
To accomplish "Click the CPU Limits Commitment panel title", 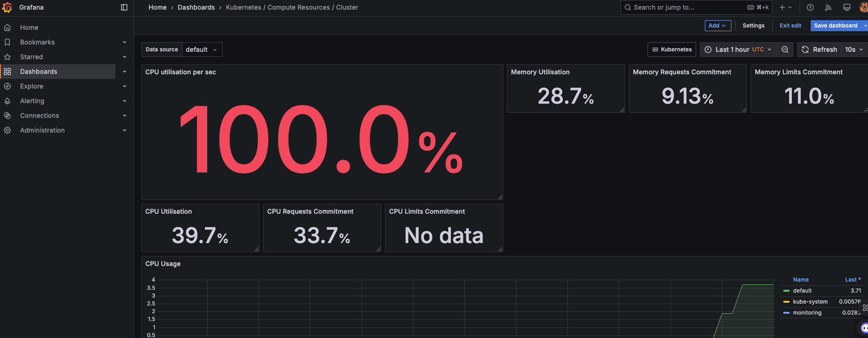I will click(427, 211).
